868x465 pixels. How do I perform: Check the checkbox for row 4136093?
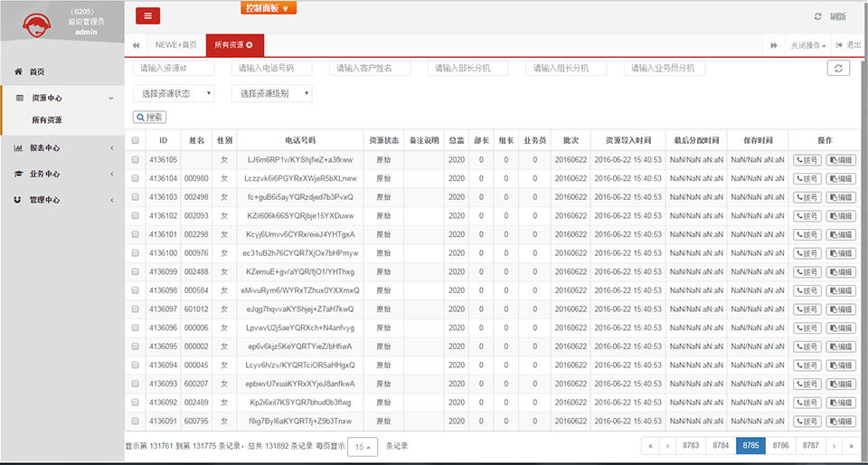[x=135, y=384]
